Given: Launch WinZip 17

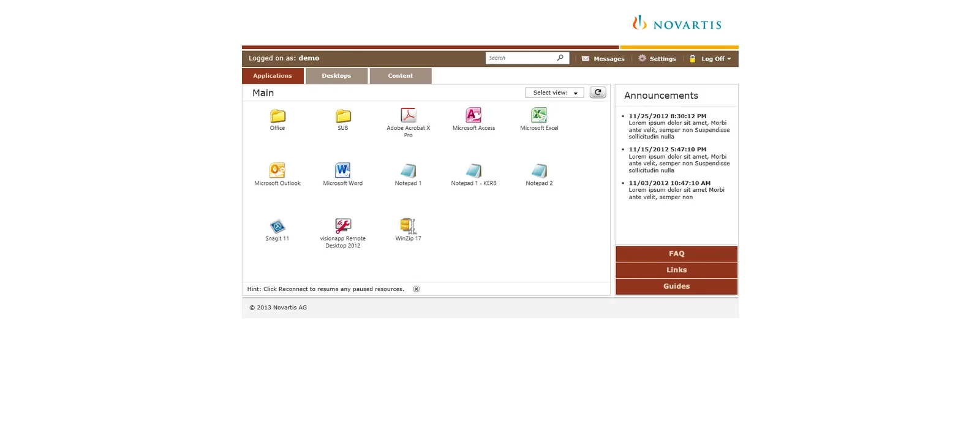Looking at the screenshot, I should [x=408, y=225].
